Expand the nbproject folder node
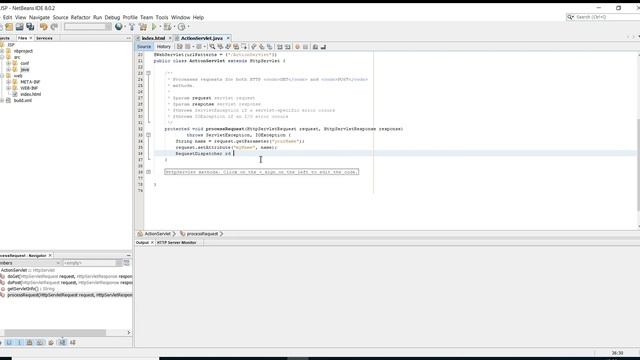 coord(2,51)
